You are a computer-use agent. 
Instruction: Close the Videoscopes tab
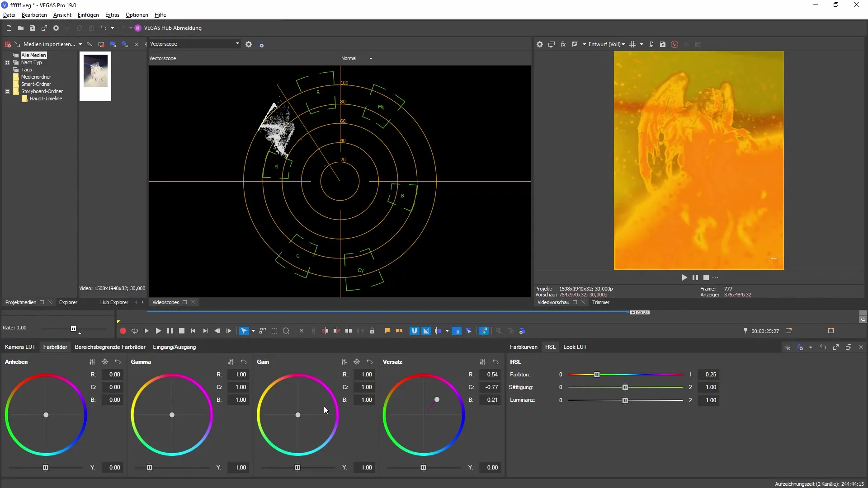(x=193, y=302)
